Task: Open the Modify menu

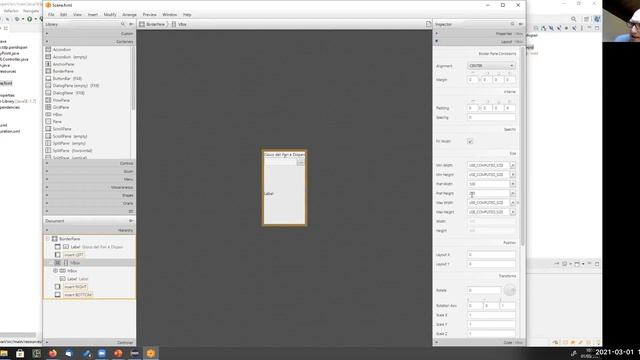Action: point(110,15)
